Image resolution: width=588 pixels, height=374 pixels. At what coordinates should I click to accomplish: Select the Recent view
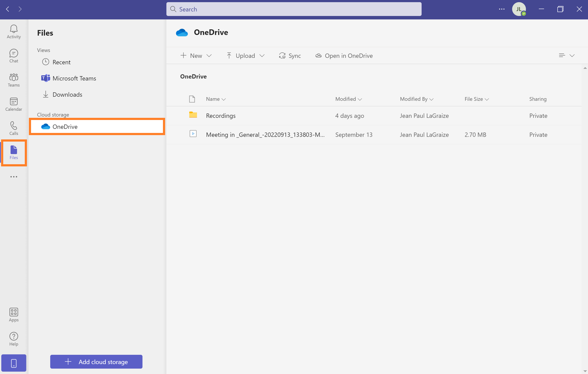(61, 62)
